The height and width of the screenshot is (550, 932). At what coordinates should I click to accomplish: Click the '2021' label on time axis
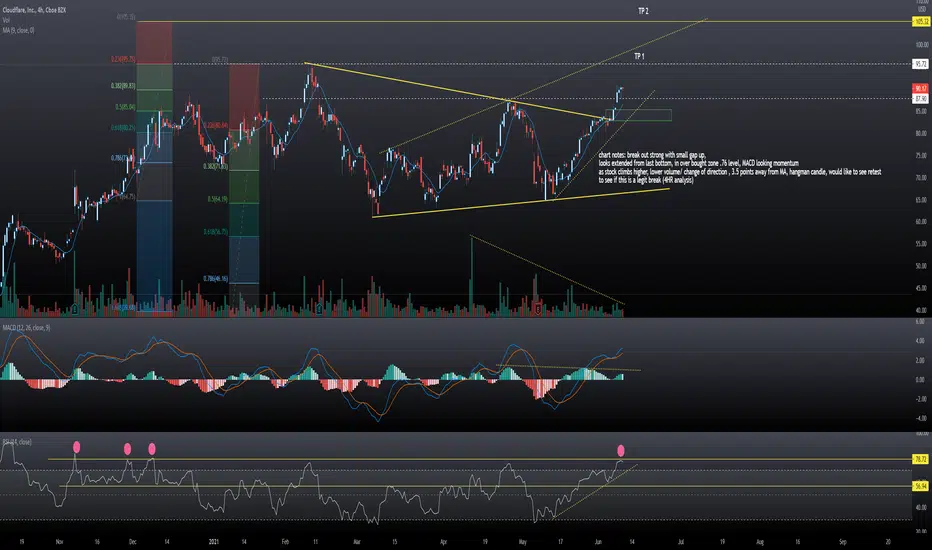pyautogui.click(x=214, y=542)
